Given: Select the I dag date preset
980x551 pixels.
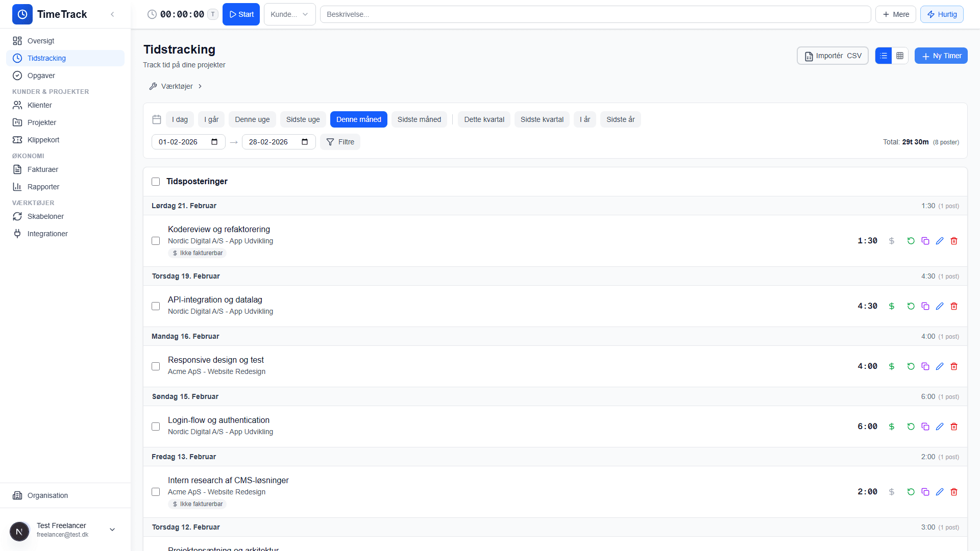Looking at the screenshot, I should 180,119.
